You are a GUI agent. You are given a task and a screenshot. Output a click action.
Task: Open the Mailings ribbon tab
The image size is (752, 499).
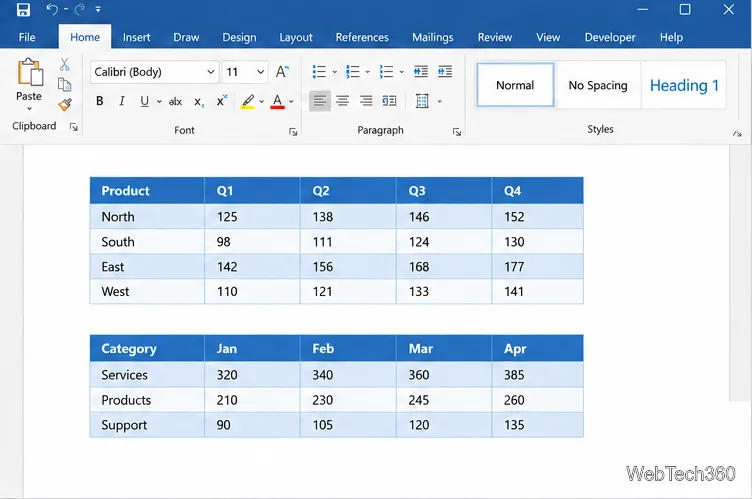pos(433,37)
